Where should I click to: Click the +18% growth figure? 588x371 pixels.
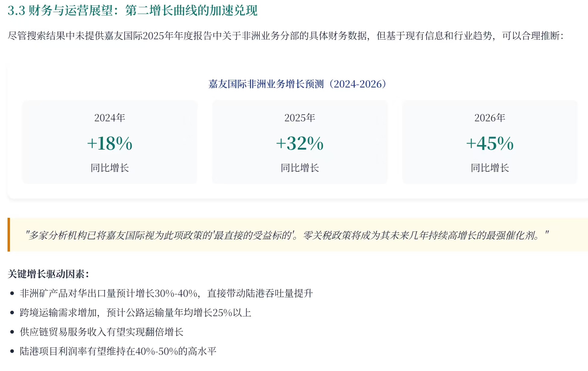(x=110, y=143)
